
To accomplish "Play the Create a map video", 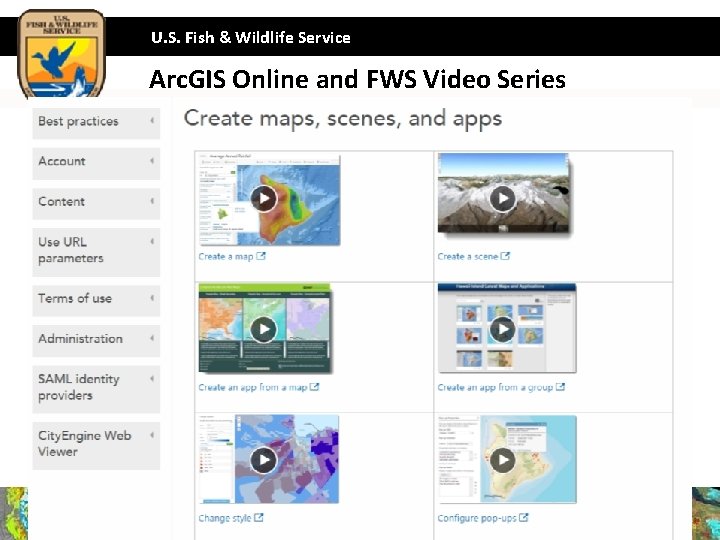I will pos(264,198).
